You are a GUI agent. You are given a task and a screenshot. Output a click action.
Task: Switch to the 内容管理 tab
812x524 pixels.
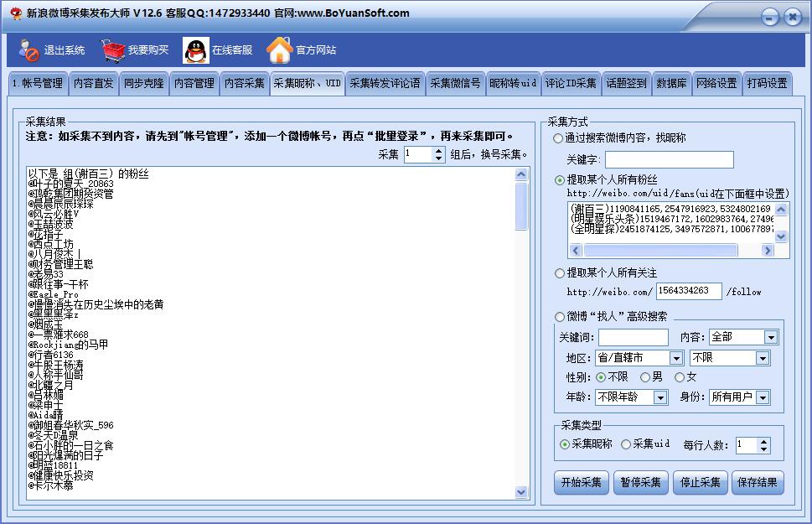click(x=194, y=84)
